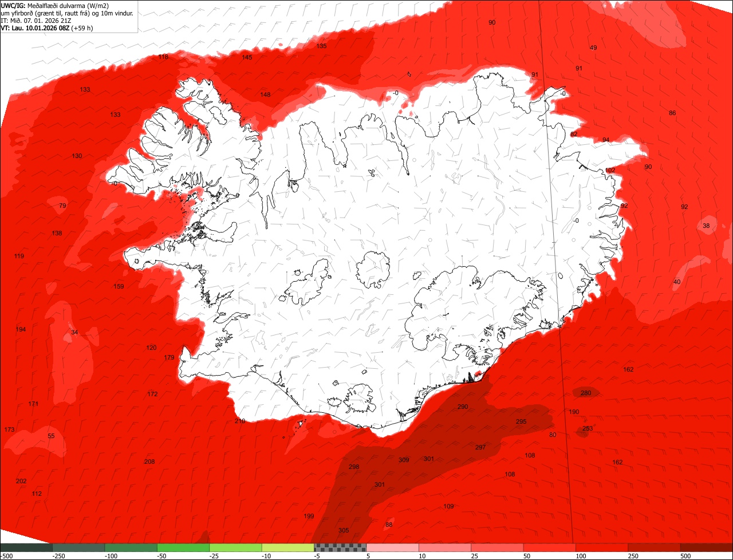Click the map value 159 in Faxaflói bay
Viewport: 733px width, 560px height.
119,286
